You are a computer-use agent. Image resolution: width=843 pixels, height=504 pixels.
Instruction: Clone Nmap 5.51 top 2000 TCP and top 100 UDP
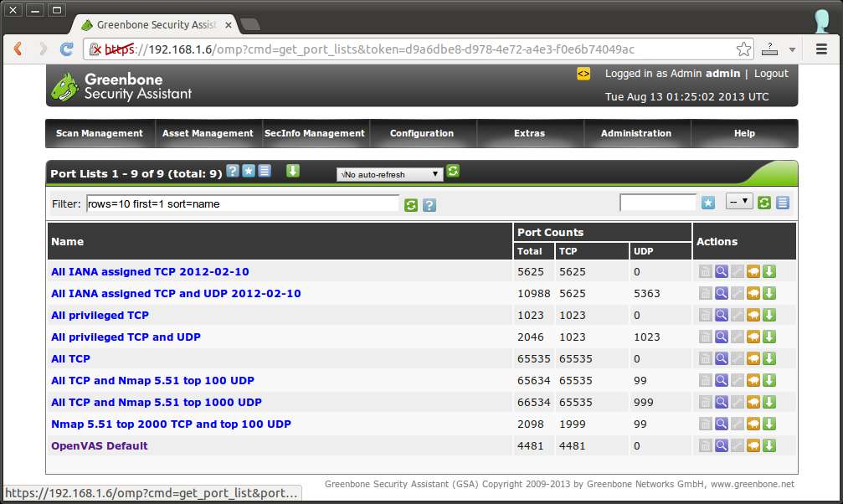(753, 424)
